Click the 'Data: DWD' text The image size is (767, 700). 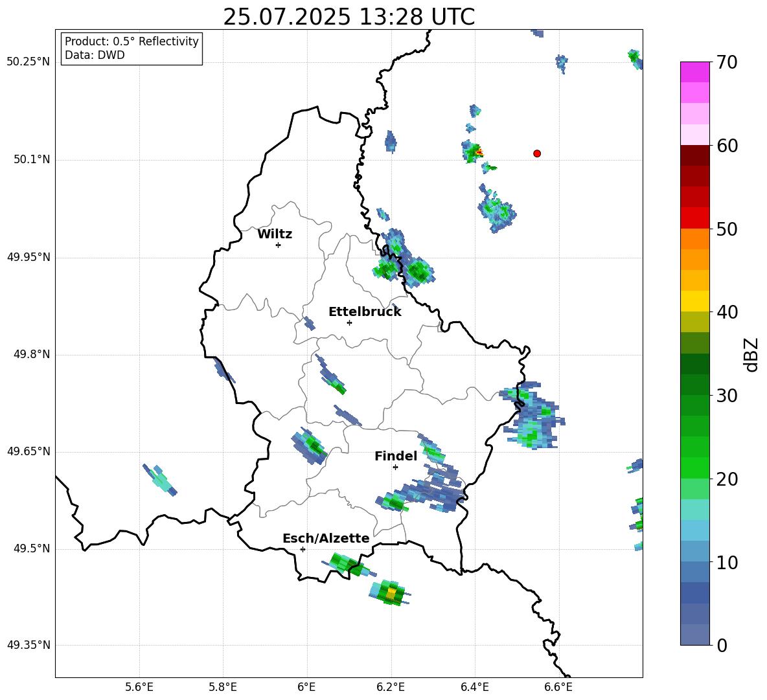[95, 55]
